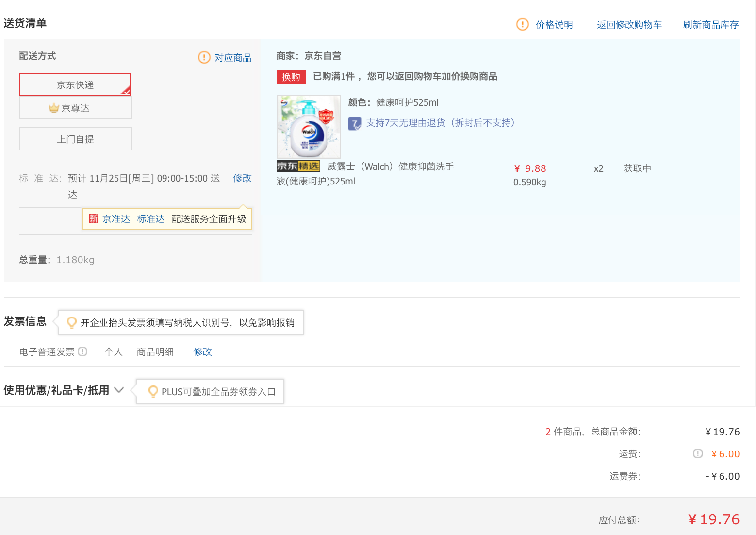Open the 价格说明 link
The height and width of the screenshot is (535, 756).
coord(554,25)
